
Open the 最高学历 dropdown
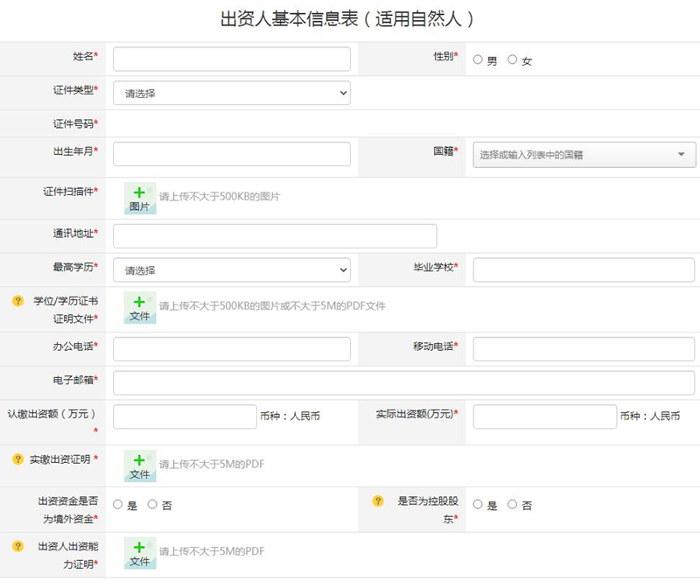tap(232, 270)
